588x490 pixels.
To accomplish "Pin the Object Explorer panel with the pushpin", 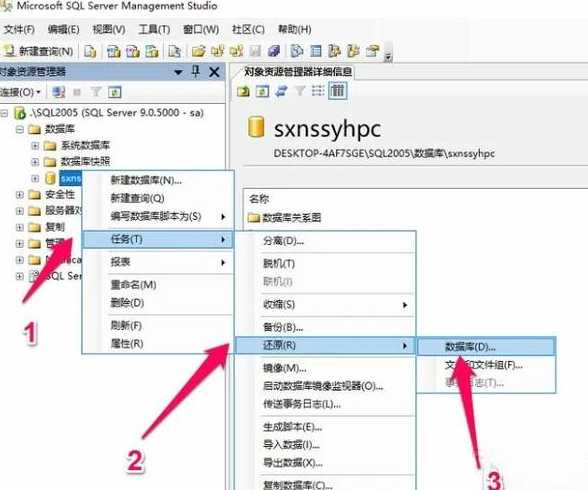I will tap(195, 72).
